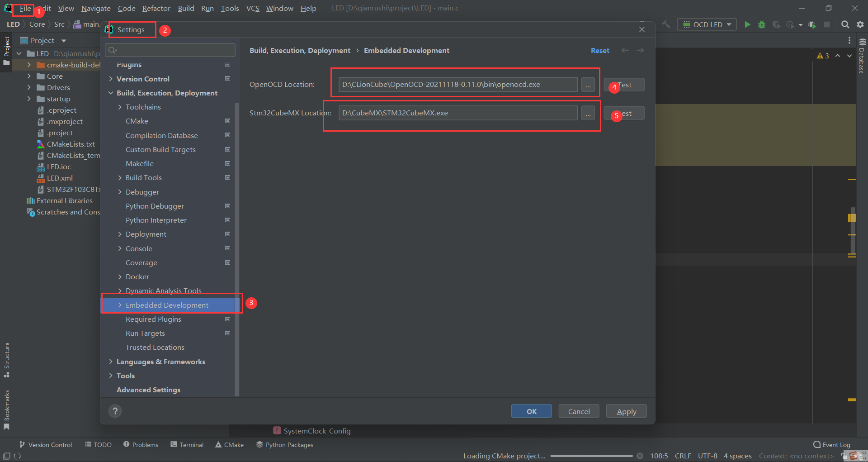This screenshot has height=462, width=868.
Task: Open Terminal tool window tab
Action: click(x=187, y=445)
